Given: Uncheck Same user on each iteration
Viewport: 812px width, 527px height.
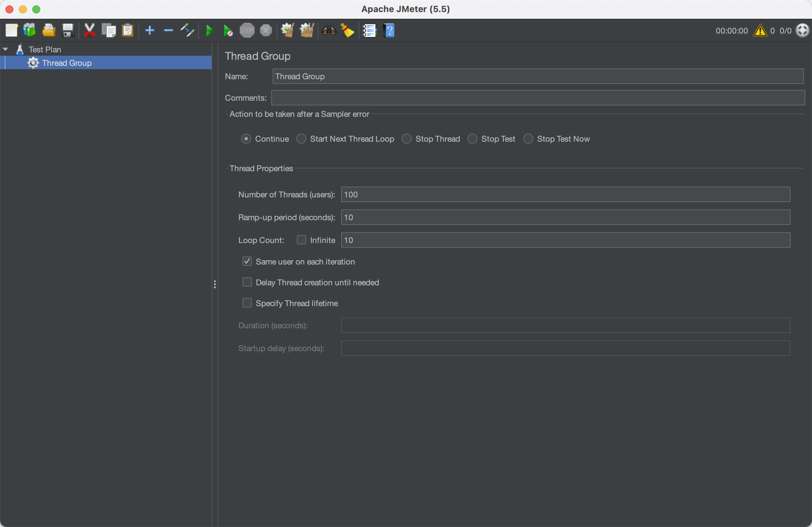Looking at the screenshot, I should pyautogui.click(x=247, y=261).
